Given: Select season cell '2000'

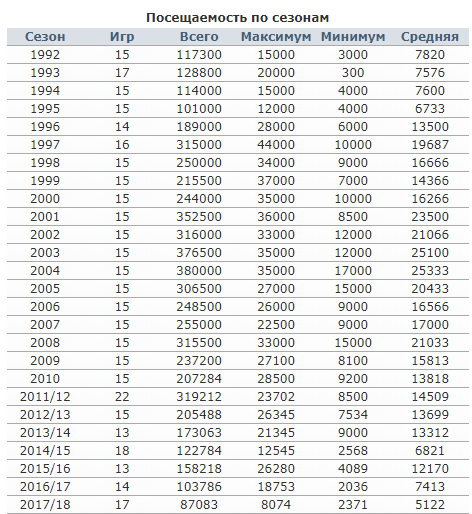Looking at the screenshot, I should click(x=45, y=199).
